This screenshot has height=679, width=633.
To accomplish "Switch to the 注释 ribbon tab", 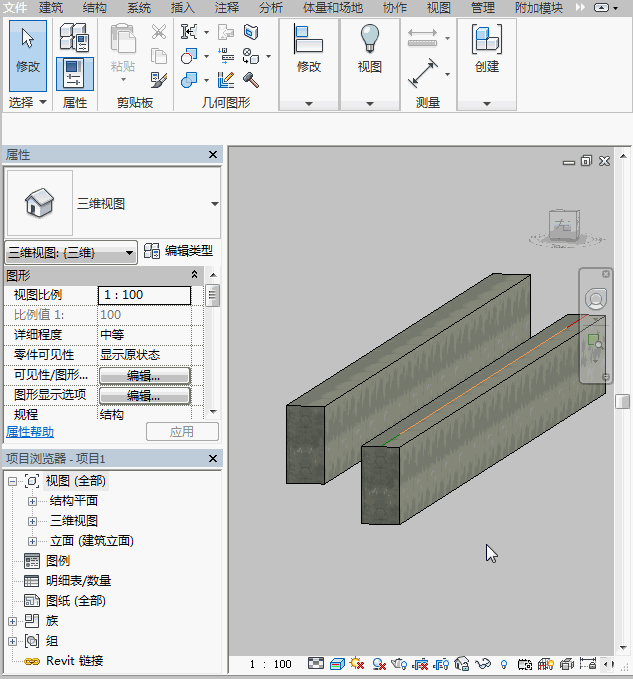I will (x=227, y=8).
